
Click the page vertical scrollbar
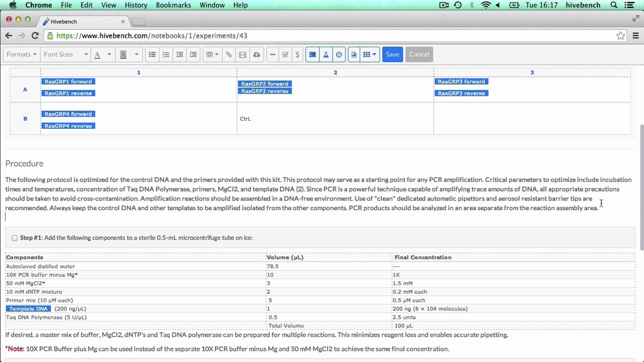(642, 188)
